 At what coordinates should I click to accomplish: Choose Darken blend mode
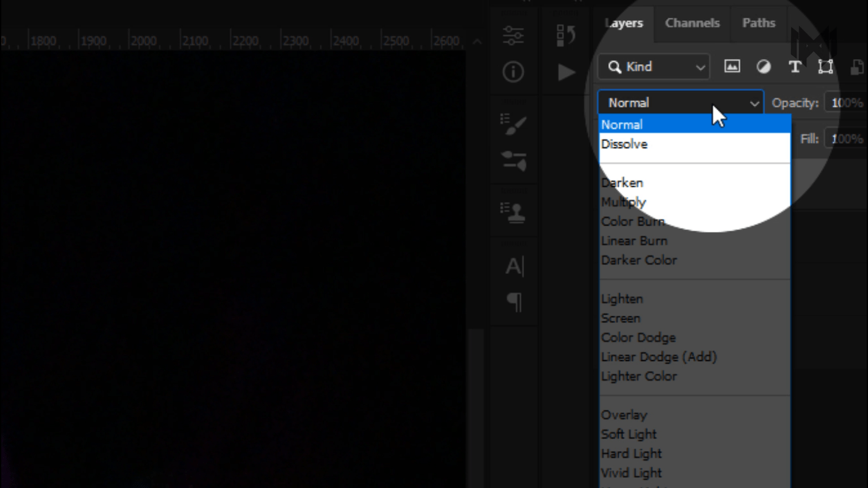tap(695, 183)
